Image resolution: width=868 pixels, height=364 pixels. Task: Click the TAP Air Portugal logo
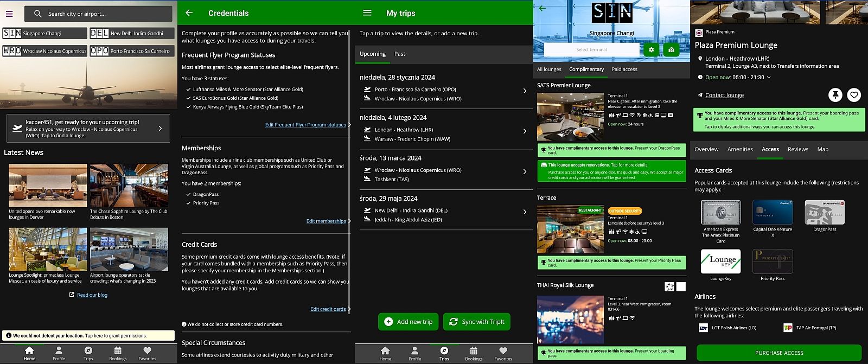[x=788, y=328]
